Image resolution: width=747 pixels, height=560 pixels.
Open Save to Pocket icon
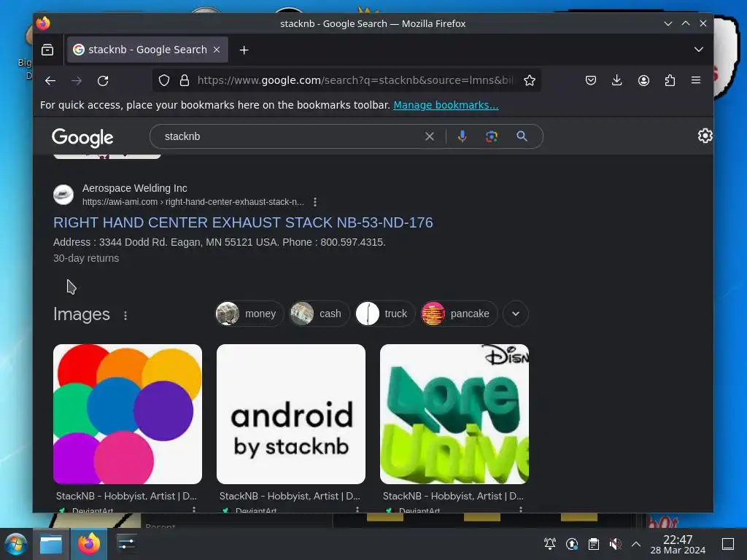pyautogui.click(x=591, y=80)
